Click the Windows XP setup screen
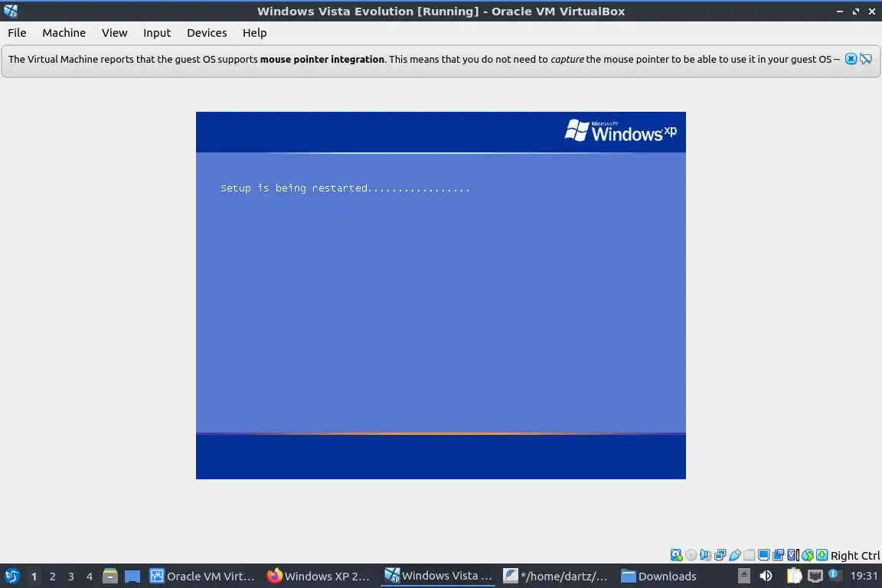 (440, 296)
